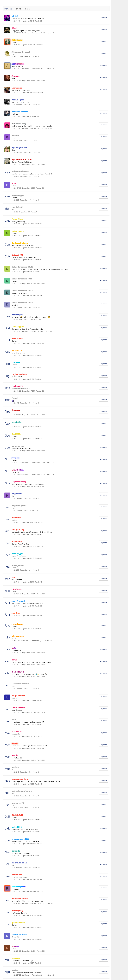Unignore the user Clown Show
This screenshot has width=128, height=980.
103,220
